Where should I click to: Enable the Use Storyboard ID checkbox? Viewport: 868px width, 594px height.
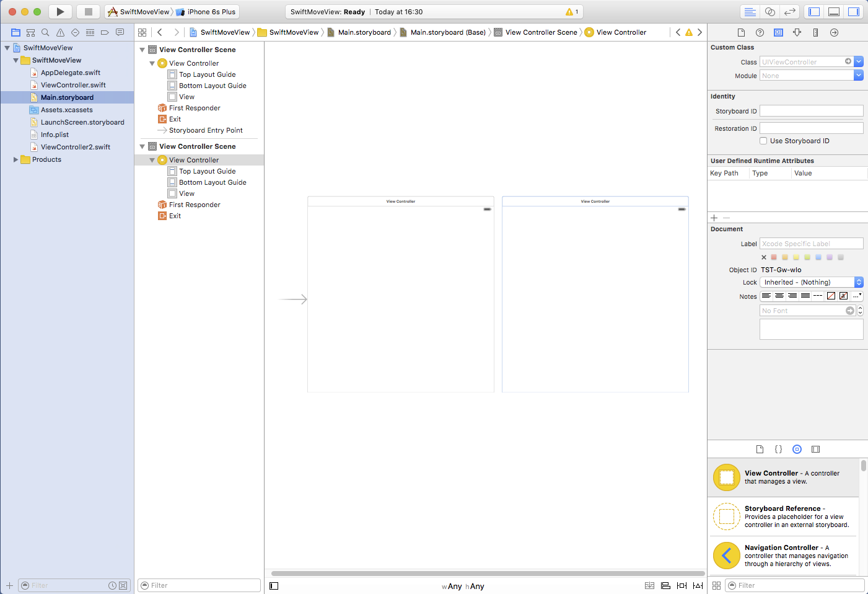[x=763, y=141]
